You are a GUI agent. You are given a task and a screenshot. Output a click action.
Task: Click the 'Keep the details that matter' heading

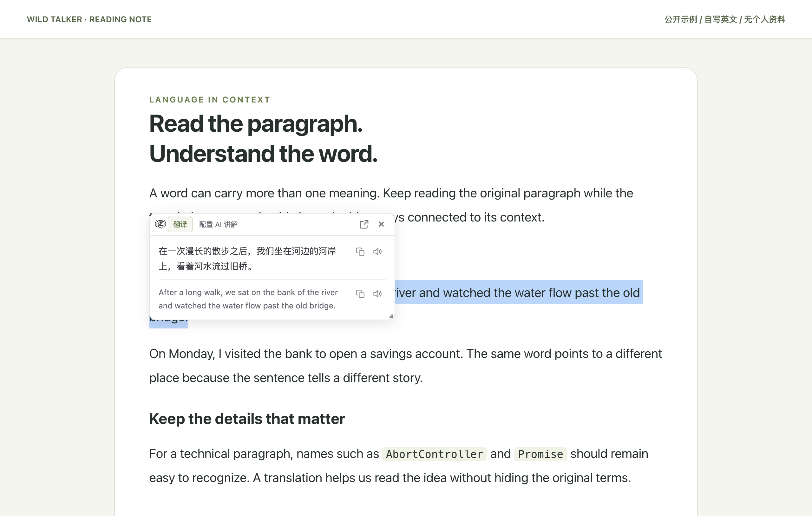247,419
